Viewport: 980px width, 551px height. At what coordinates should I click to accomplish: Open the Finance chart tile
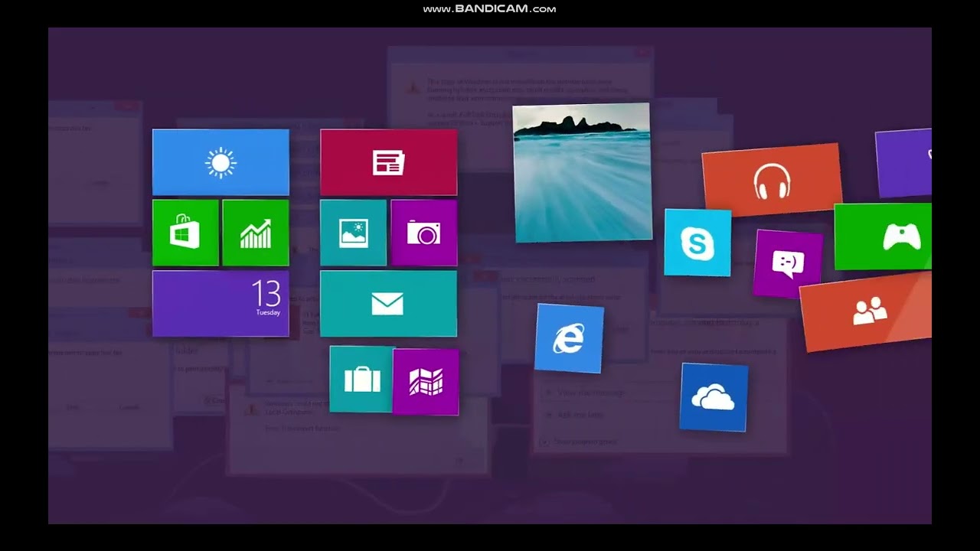click(x=256, y=233)
